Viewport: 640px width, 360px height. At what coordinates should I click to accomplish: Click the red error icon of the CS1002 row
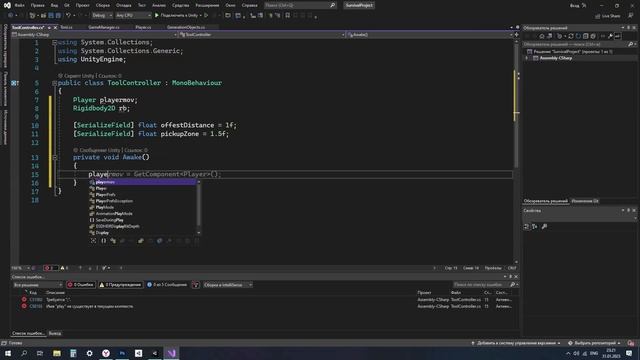click(x=24, y=300)
